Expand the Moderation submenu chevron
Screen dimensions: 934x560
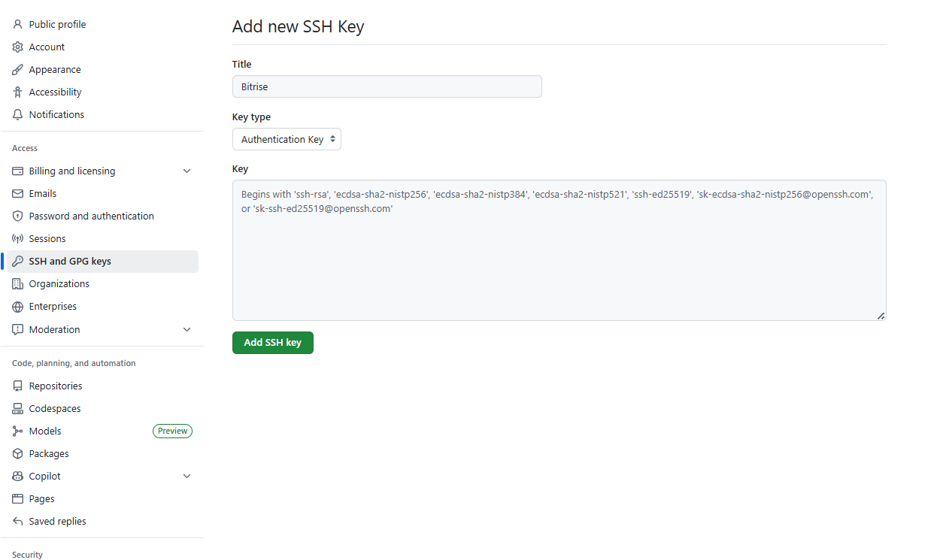pos(187,329)
